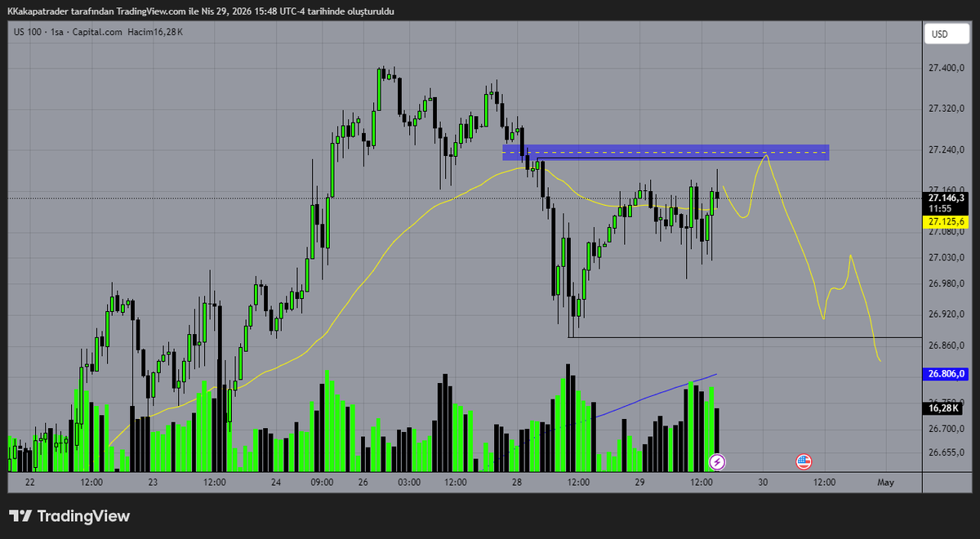This screenshot has height=539, width=980.
Task: Click the 27.320,0 price axis label
Action: coord(947,109)
